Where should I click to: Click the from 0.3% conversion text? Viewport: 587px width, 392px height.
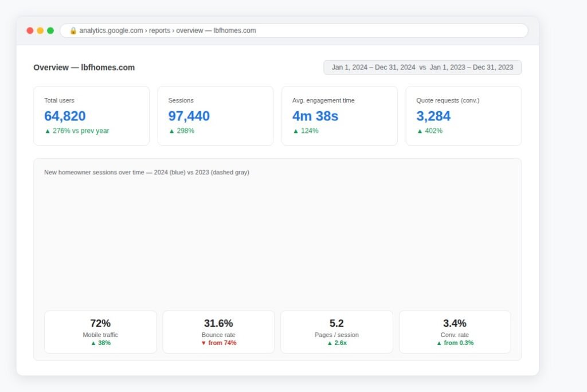[455, 343]
